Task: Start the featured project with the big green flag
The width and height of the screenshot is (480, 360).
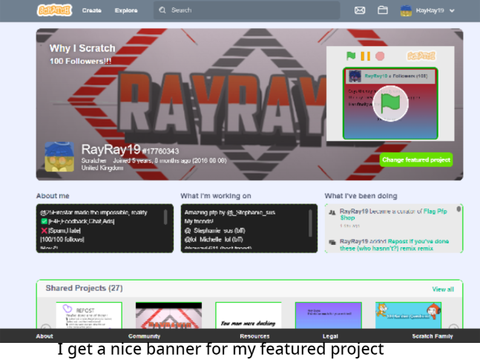Action: pyautogui.click(x=390, y=104)
